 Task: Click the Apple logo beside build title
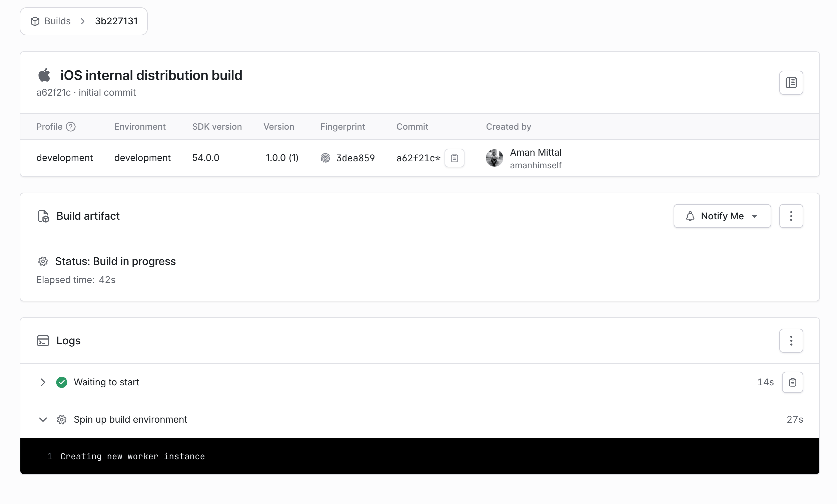[44, 75]
